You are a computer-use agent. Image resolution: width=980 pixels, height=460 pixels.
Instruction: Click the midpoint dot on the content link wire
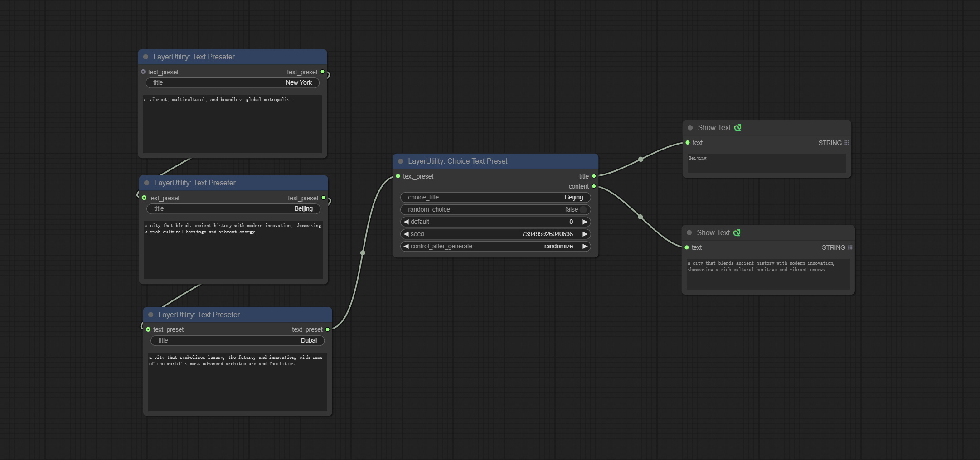pyautogui.click(x=640, y=217)
